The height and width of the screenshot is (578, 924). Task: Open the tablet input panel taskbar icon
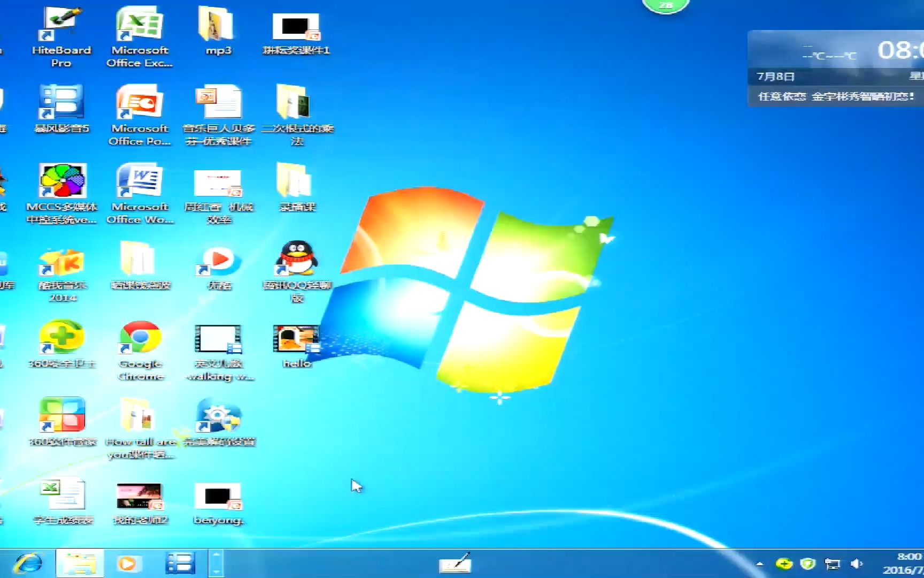pyautogui.click(x=455, y=563)
